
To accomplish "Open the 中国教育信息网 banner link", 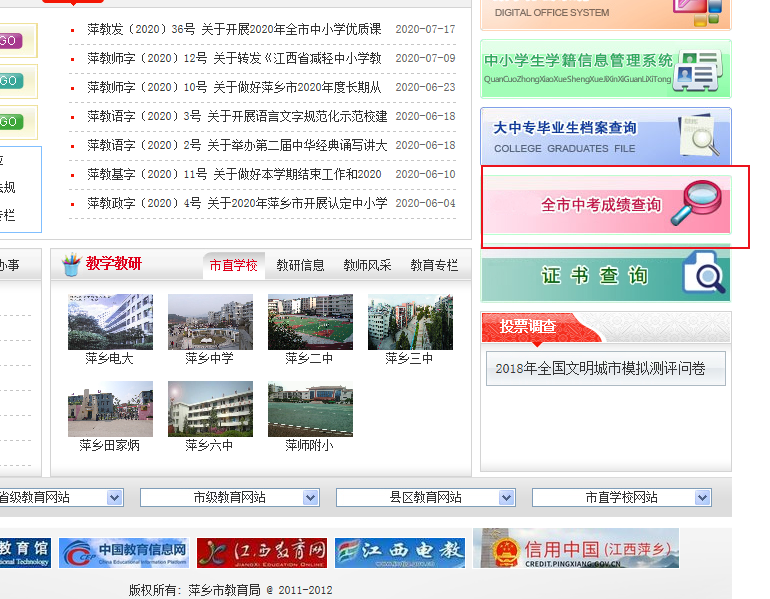I will pos(124,553).
